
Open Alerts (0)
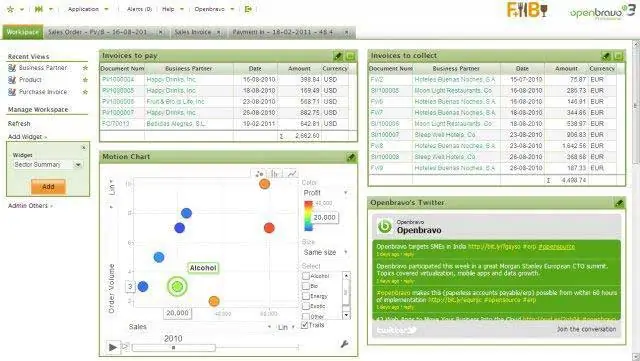click(139, 9)
